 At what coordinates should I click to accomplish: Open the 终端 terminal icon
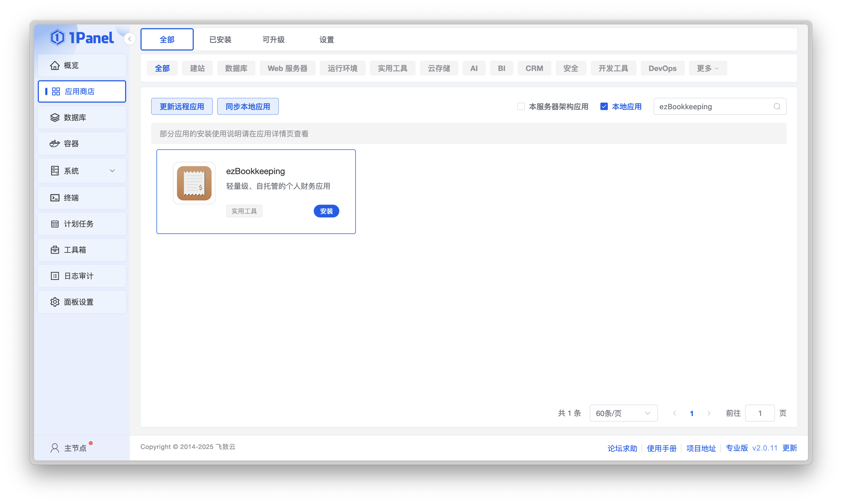(55, 198)
